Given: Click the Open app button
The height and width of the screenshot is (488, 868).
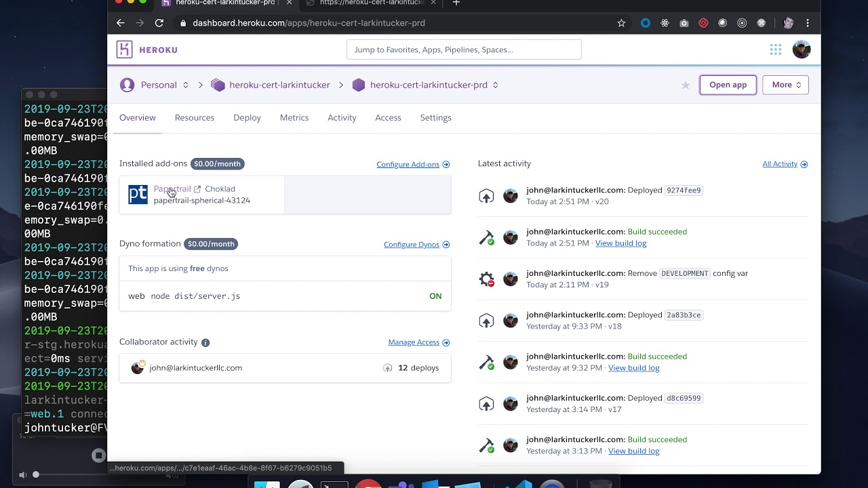Looking at the screenshot, I should [728, 85].
